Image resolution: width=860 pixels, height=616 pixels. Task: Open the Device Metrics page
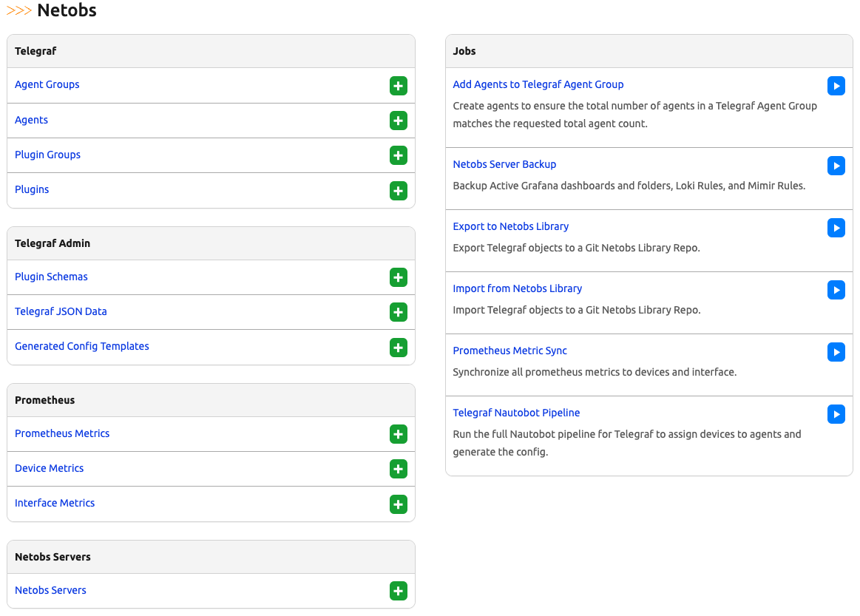tap(49, 468)
